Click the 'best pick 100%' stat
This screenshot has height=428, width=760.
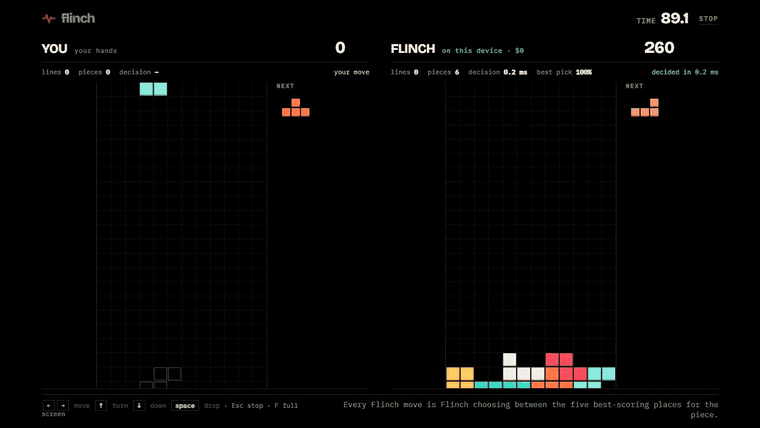pyautogui.click(x=564, y=72)
